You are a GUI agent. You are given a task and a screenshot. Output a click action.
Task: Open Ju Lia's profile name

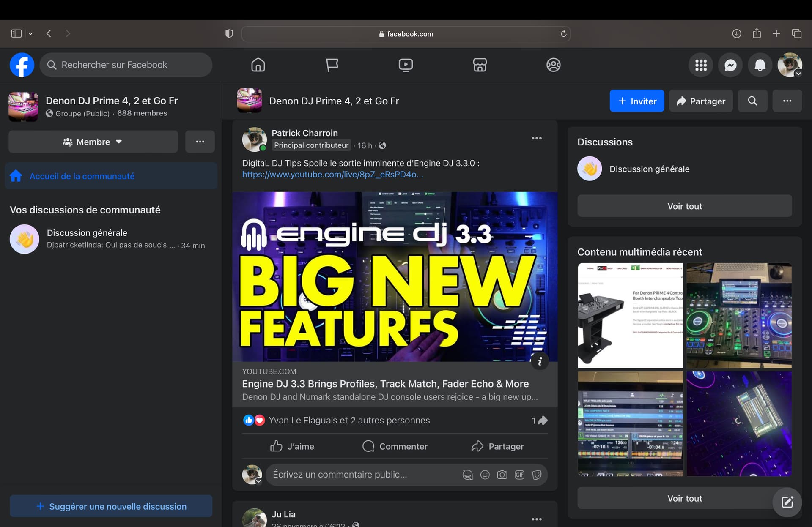click(283, 514)
